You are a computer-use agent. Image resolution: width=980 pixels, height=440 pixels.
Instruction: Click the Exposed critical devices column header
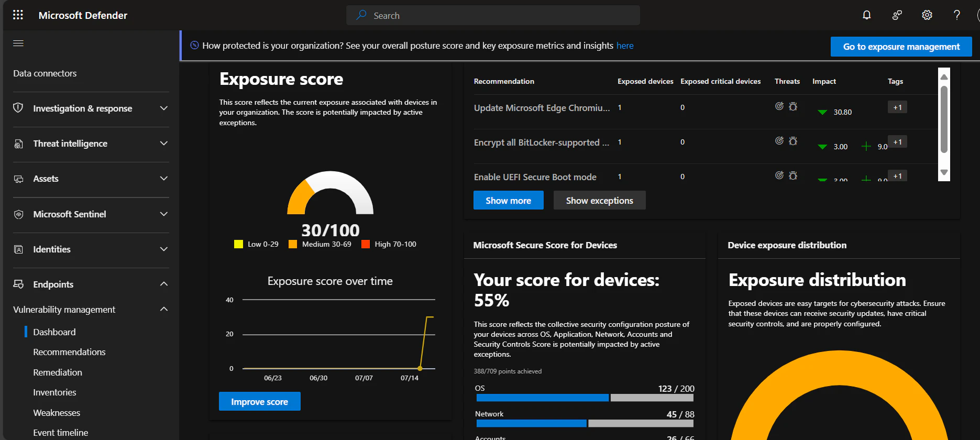(x=720, y=81)
